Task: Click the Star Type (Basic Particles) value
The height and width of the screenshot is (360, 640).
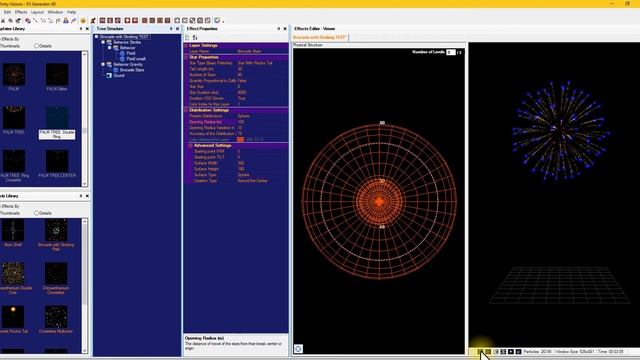Action: [255, 63]
